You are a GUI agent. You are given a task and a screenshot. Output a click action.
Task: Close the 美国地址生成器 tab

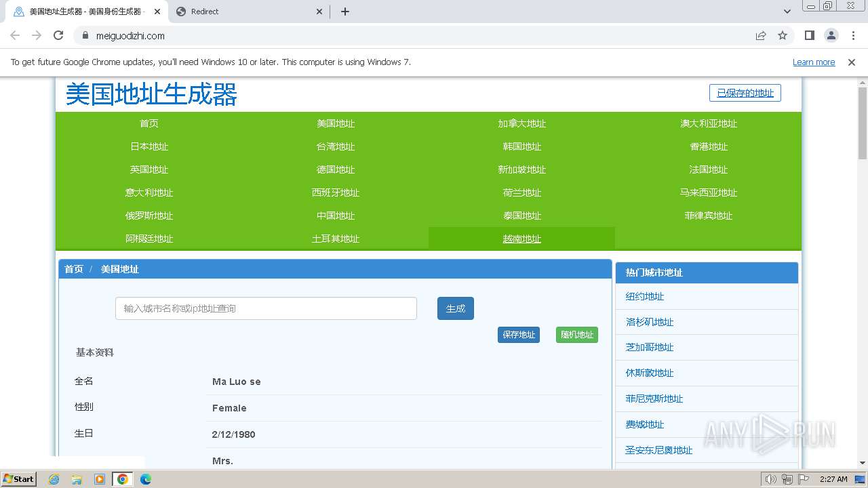point(157,12)
